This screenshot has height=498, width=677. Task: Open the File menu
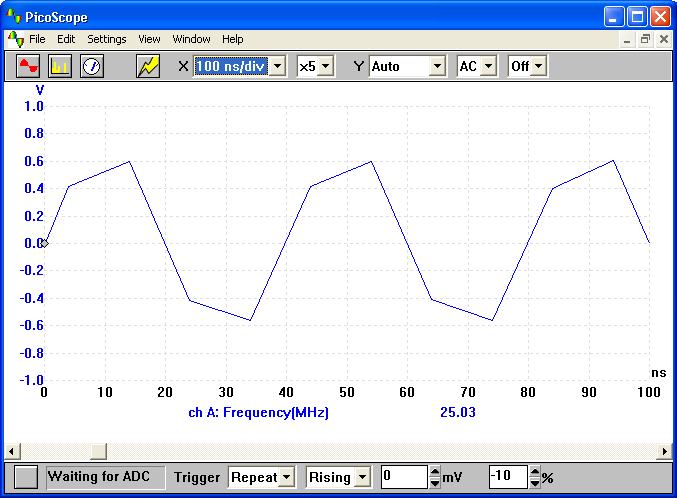(37, 39)
